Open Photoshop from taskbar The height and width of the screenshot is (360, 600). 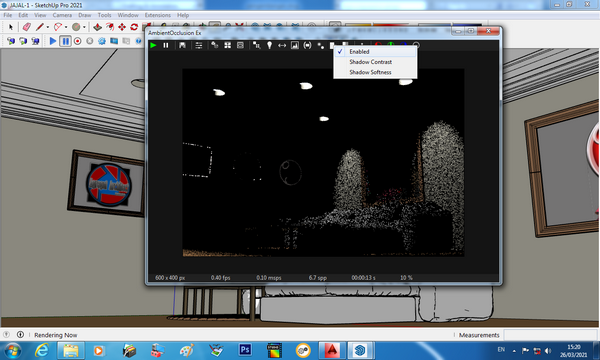click(245, 350)
